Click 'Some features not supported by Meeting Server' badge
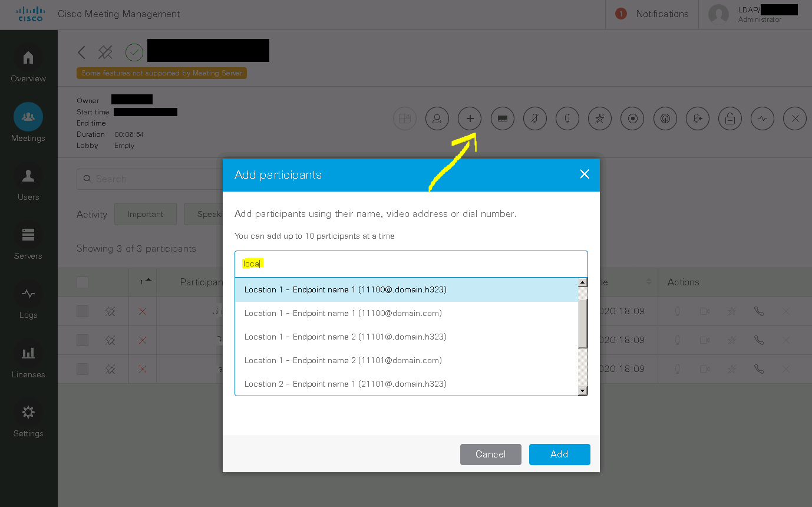812x507 pixels. pyautogui.click(x=161, y=73)
